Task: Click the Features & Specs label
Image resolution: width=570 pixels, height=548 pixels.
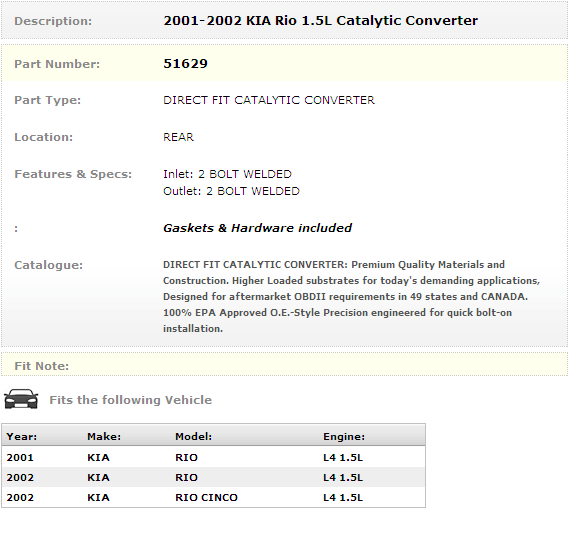Action: 73,174
